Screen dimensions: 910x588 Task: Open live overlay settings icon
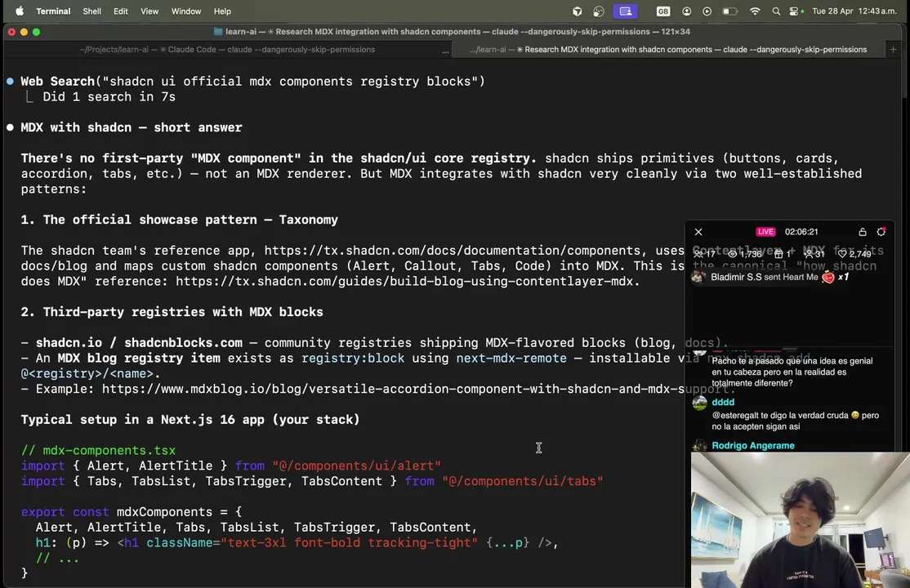881,232
